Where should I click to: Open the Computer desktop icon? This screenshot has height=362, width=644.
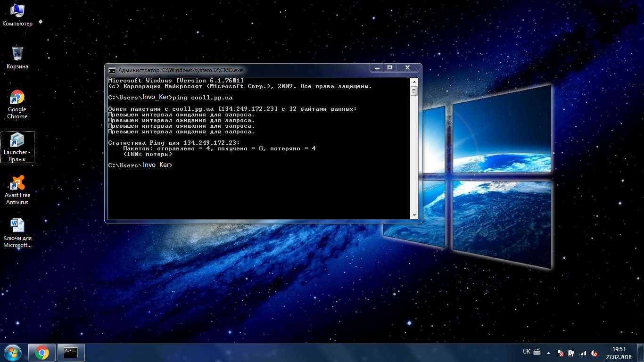(x=17, y=13)
